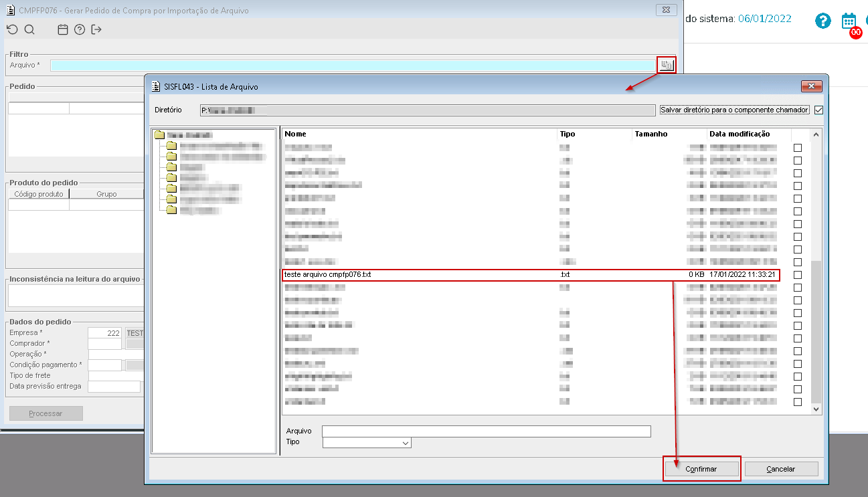Screen dimensions: 868x497
Task: Click the question mark help icon in CMPFP076 toolbar
Action: (x=80, y=29)
